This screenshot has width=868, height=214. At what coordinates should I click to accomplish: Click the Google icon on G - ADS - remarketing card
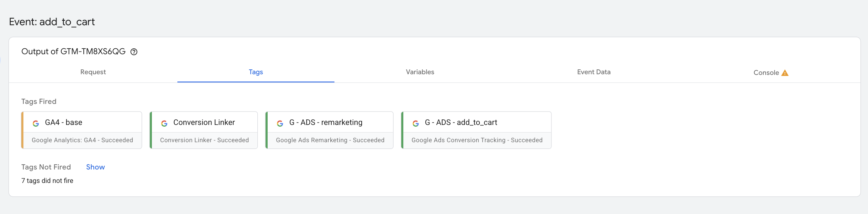280,123
